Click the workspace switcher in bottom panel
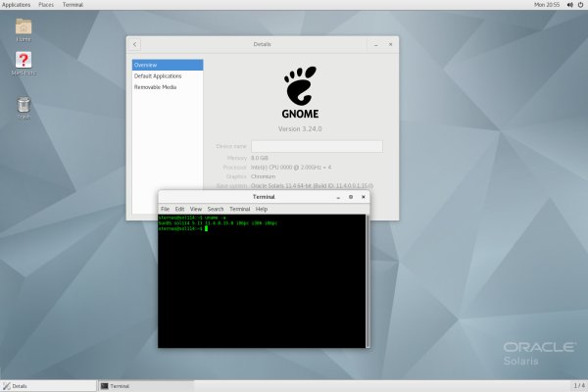588x392 pixels. (578, 385)
